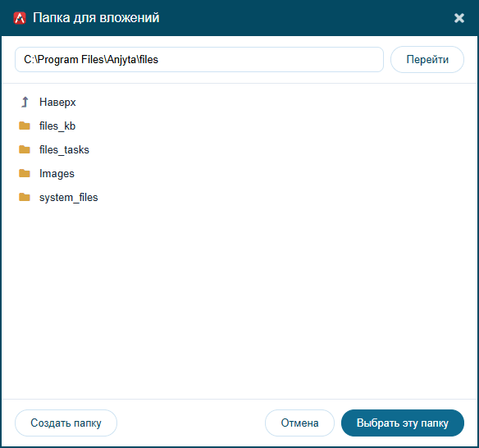Cancel with the Отмена button

tap(299, 423)
